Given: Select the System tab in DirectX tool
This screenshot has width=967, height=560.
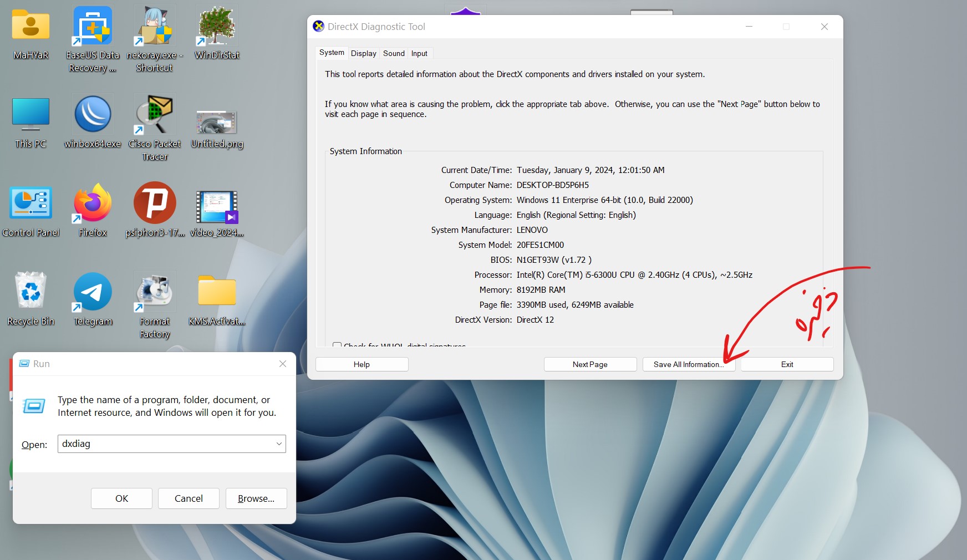Looking at the screenshot, I should [332, 53].
